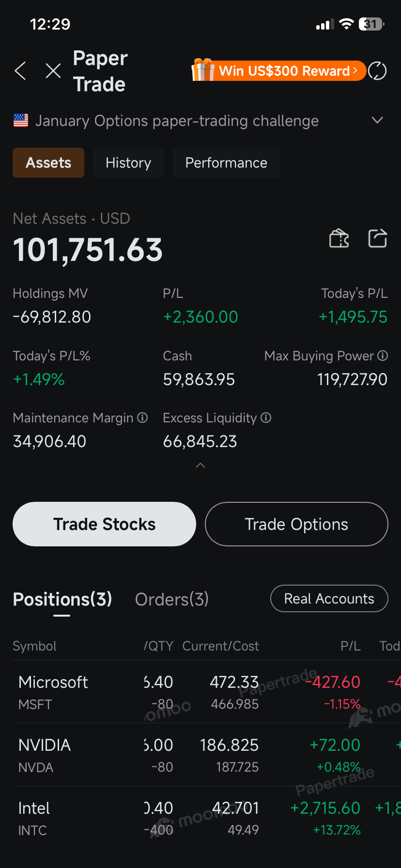Viewport: 401px width, 868px height.
Task: Collapse the asset details with up chevron
Action: tap(200, 465)
